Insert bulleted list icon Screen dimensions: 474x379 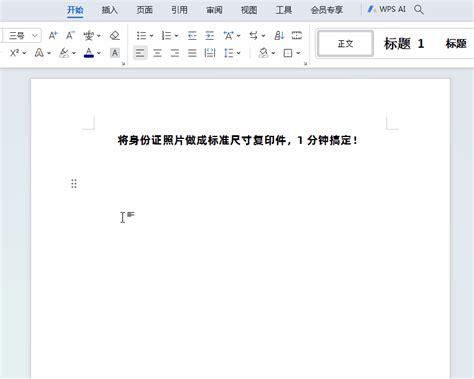click(141, 35)
